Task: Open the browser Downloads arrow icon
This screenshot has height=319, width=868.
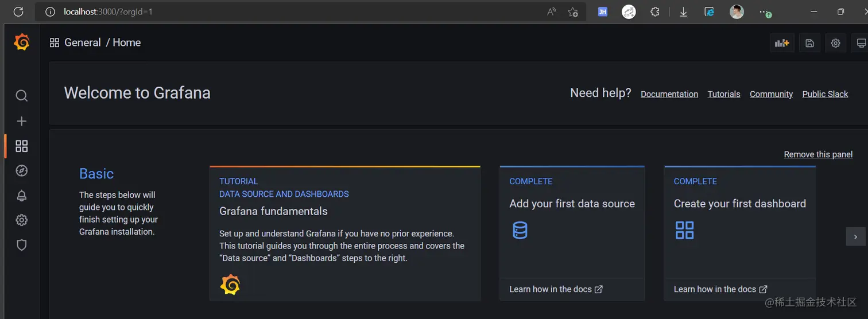Action: (x=683, y=11)
